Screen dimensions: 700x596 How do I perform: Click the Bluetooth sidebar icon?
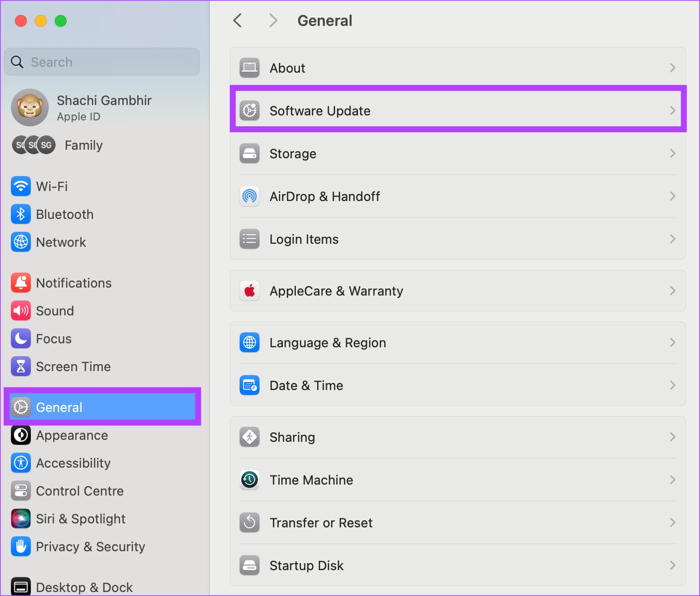point(21,214)
